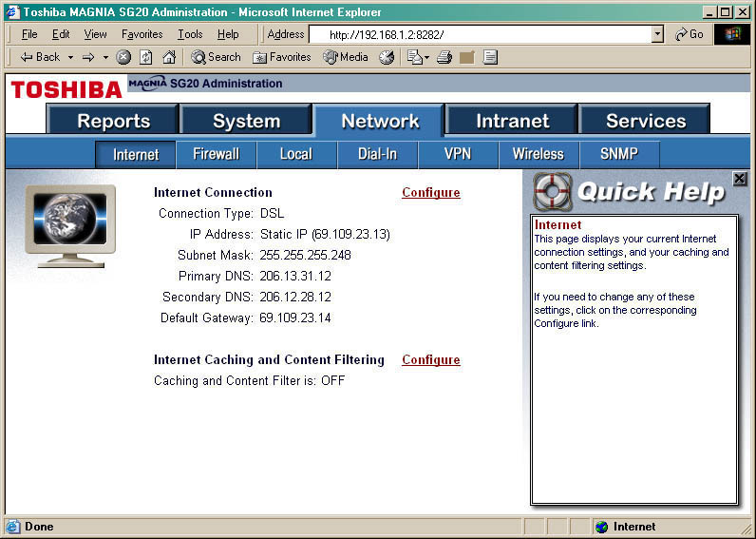
Task: Open the Help menu
Action: tap(228, 34)
